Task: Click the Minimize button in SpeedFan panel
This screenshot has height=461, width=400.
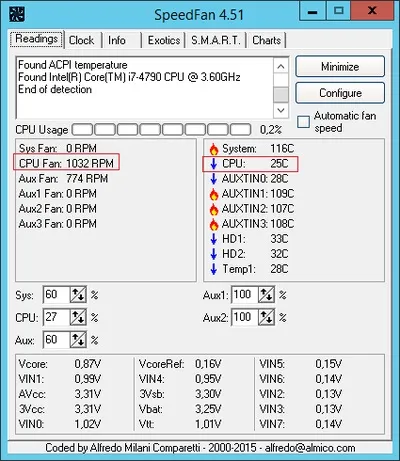Action: pyautogui.click(x=340, y=67)
